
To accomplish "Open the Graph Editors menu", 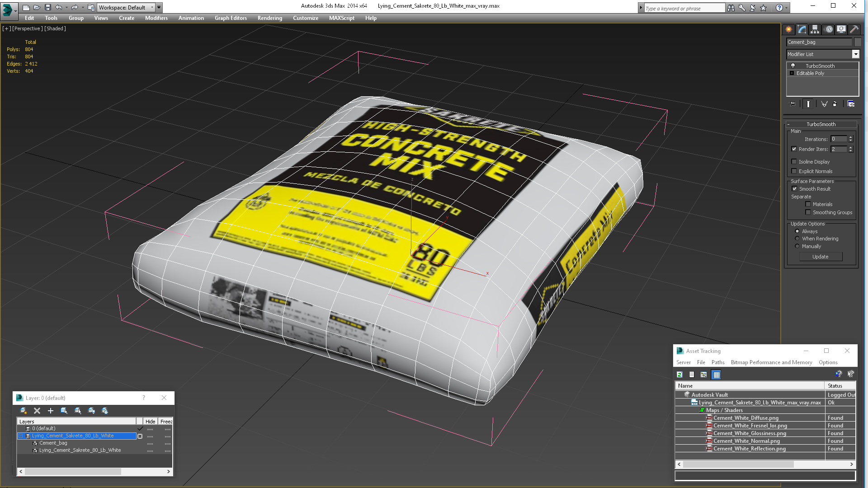I will (231, 18).
